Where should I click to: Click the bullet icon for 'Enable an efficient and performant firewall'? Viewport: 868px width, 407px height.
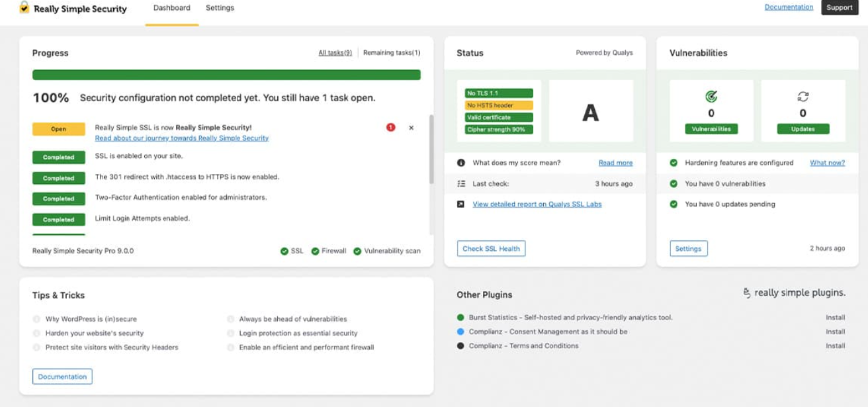(x=231, y=347)
